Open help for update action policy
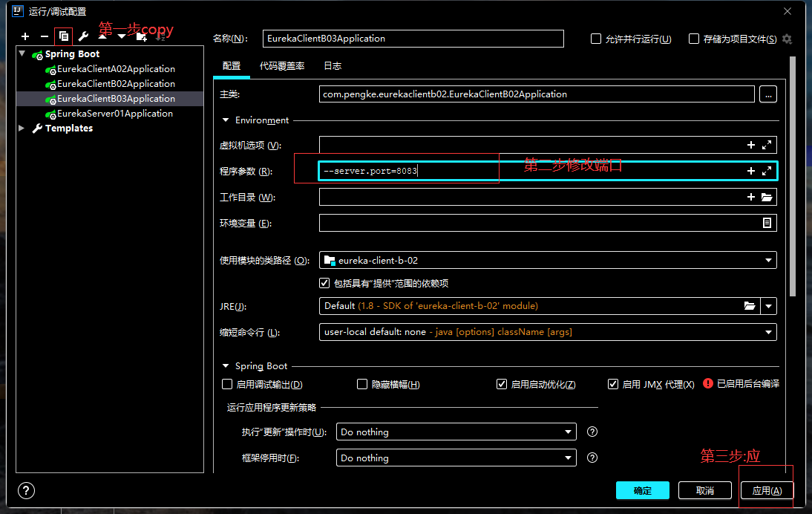 [592, 432]
